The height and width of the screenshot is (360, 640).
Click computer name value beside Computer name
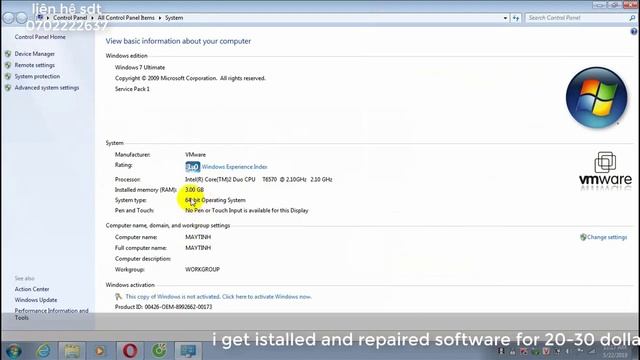point(198,237)
